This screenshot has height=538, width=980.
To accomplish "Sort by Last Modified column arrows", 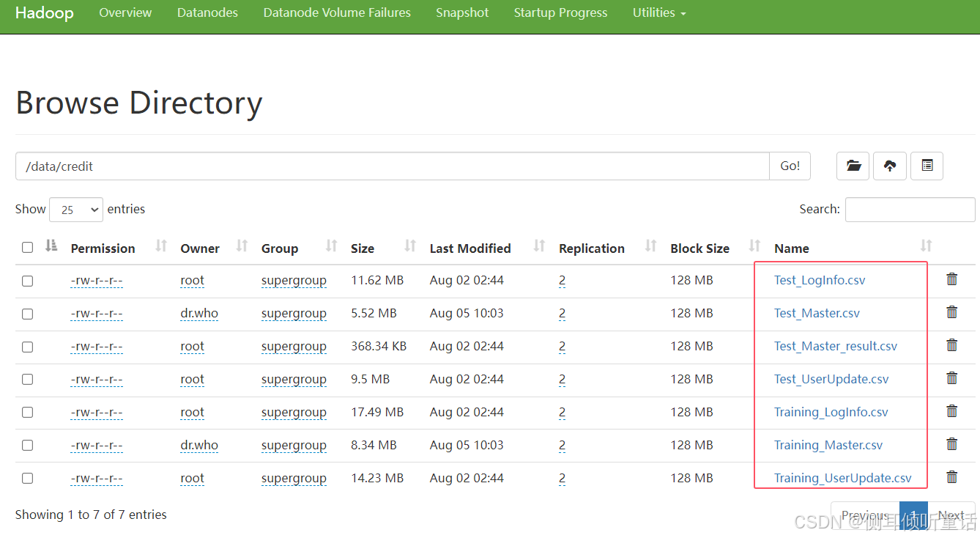I will pyautogui.click(x=539, y=246).
